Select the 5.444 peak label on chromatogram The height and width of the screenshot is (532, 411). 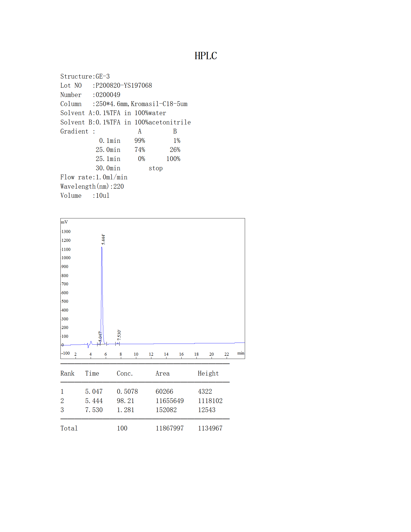pos(103,240)
